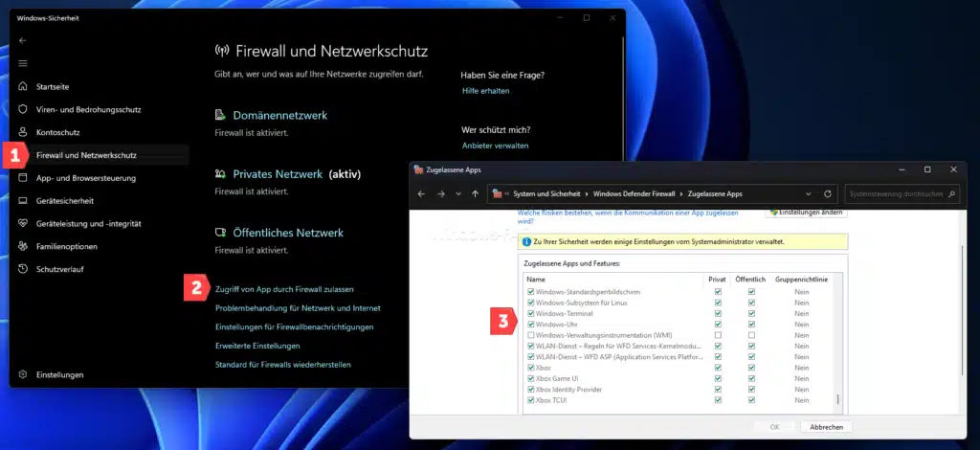Viewport: 980px width, 450px height.
Task: Click the Abbrechen button
Action: pyautogui.click(x=826, y=427)
